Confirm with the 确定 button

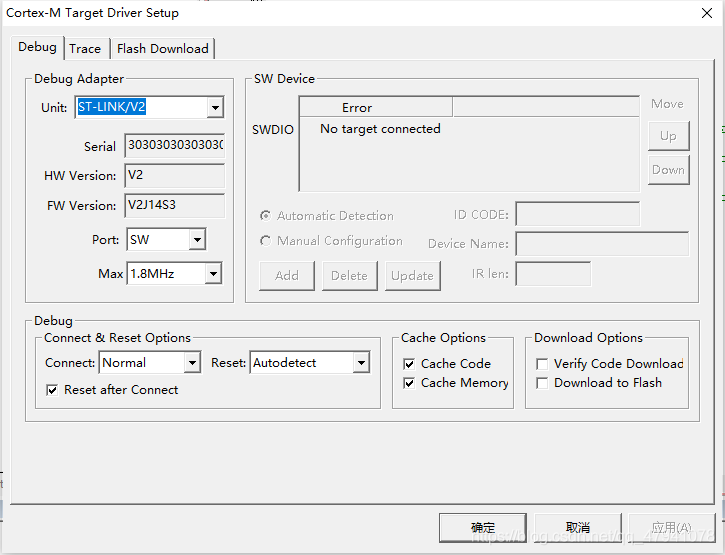[x=483, y=527]
